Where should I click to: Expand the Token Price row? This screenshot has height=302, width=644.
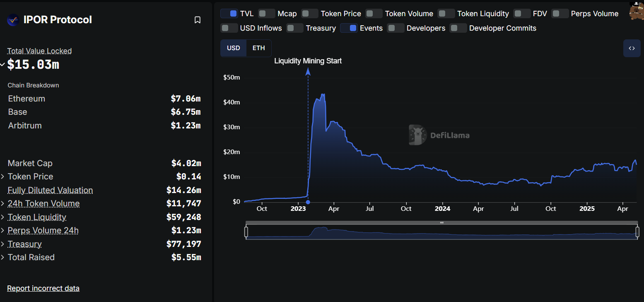[x=2, y=177]
